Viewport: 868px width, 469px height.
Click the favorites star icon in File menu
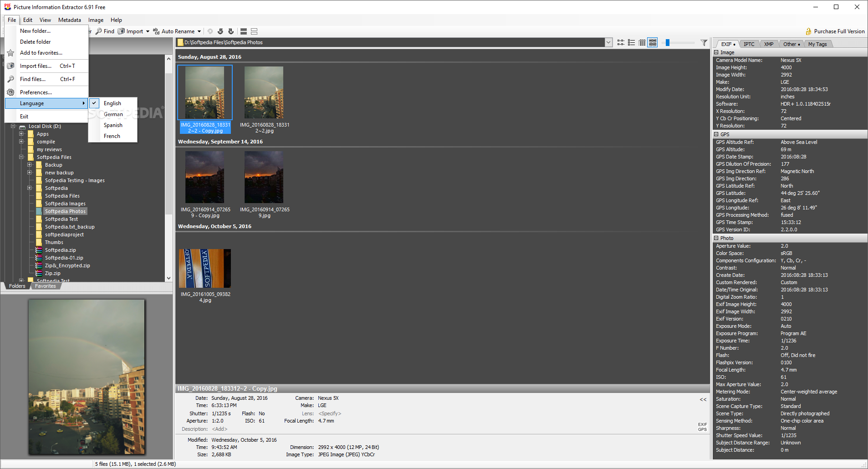point(10,53)
